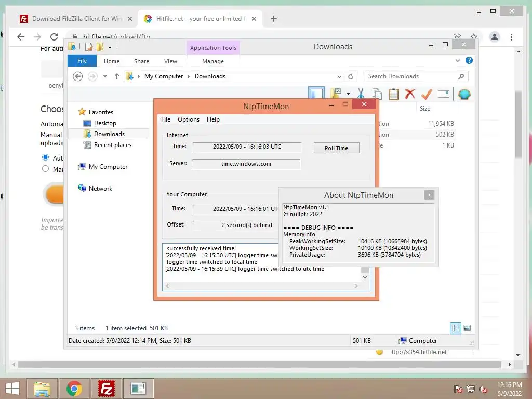
Task: Click the volume muted tray icon
Action: click(483, 389)
